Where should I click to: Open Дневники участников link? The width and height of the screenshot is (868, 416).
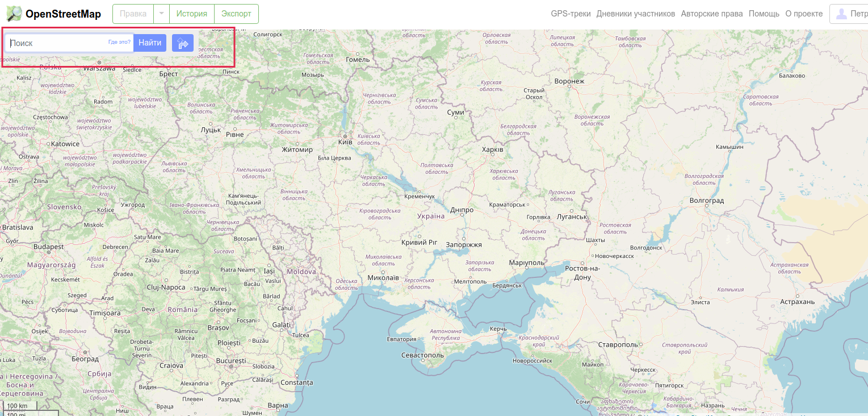tap(635, 14)
